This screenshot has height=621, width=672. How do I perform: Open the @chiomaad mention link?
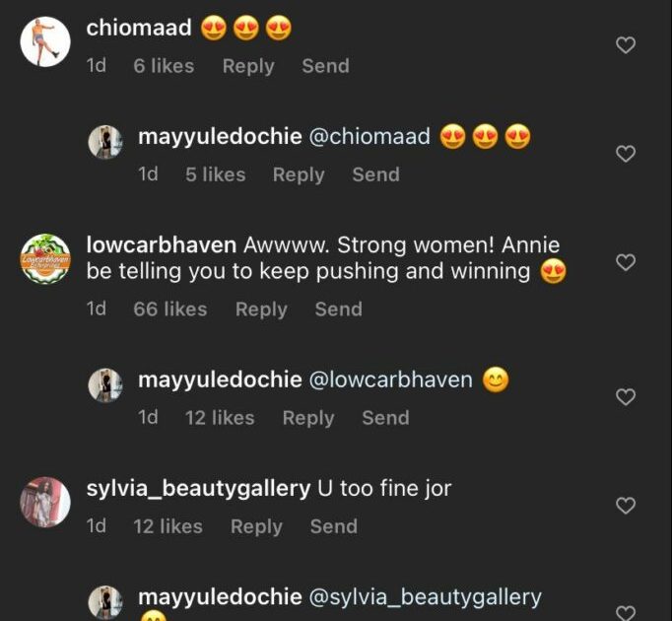coord(370,136)
